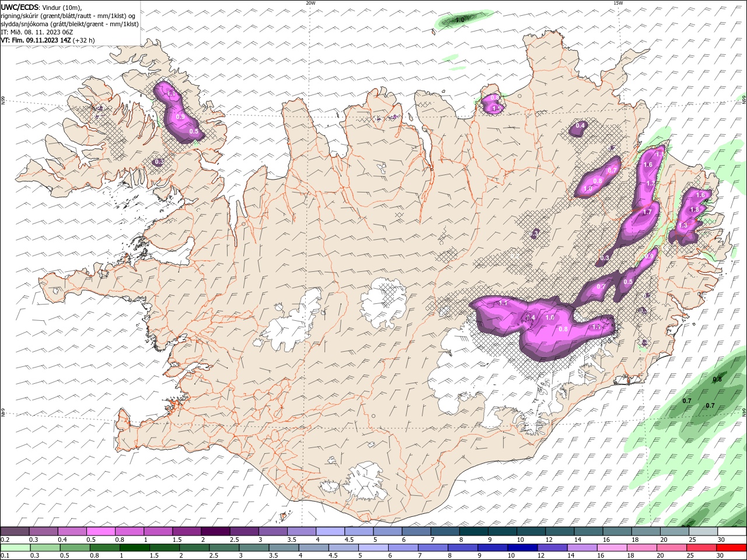Click the 2.5 label of the top colour scale
Screen dimensions: 747x560
234,540
